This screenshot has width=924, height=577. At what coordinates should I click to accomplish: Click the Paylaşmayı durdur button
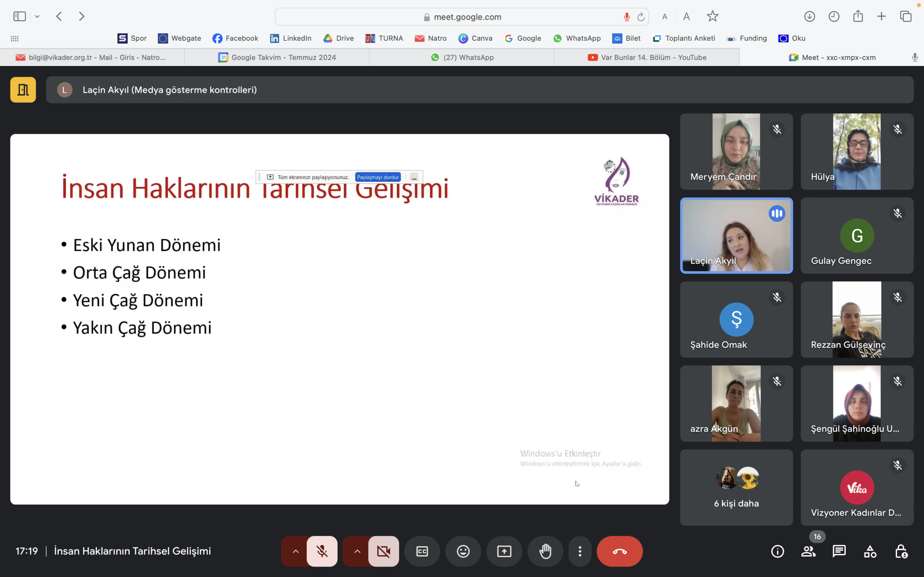point(378,177)
